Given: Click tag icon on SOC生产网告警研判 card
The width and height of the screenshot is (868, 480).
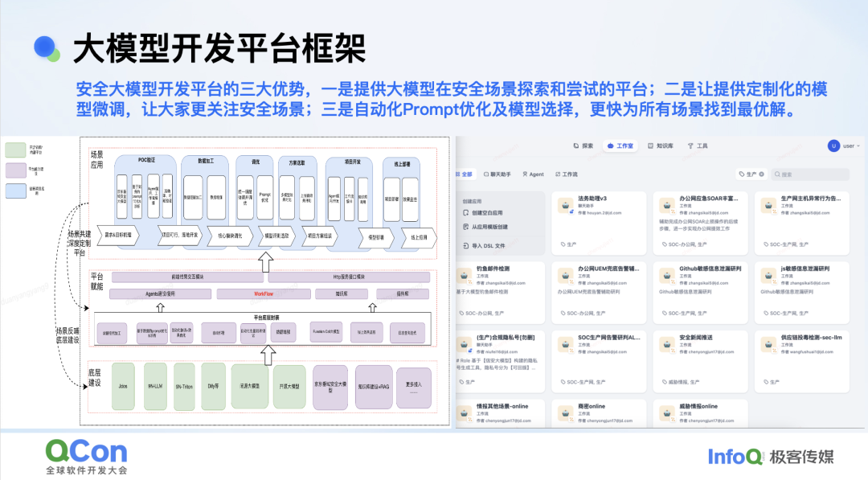Looking at the screenshot, I should 563,382.
